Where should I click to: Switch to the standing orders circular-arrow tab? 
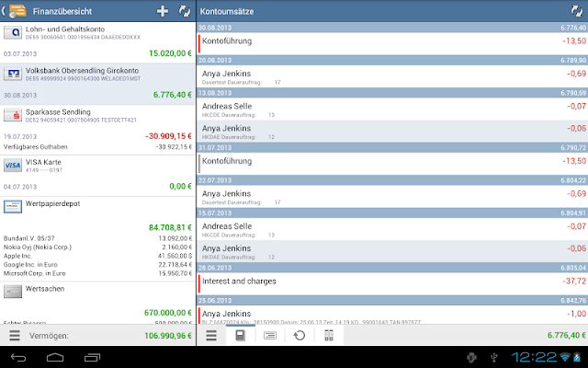point(300,335)
